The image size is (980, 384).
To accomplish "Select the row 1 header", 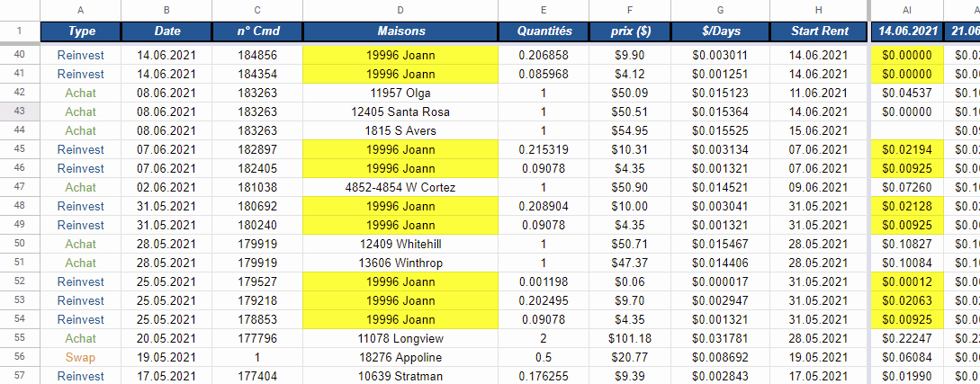I will (20, 31).
